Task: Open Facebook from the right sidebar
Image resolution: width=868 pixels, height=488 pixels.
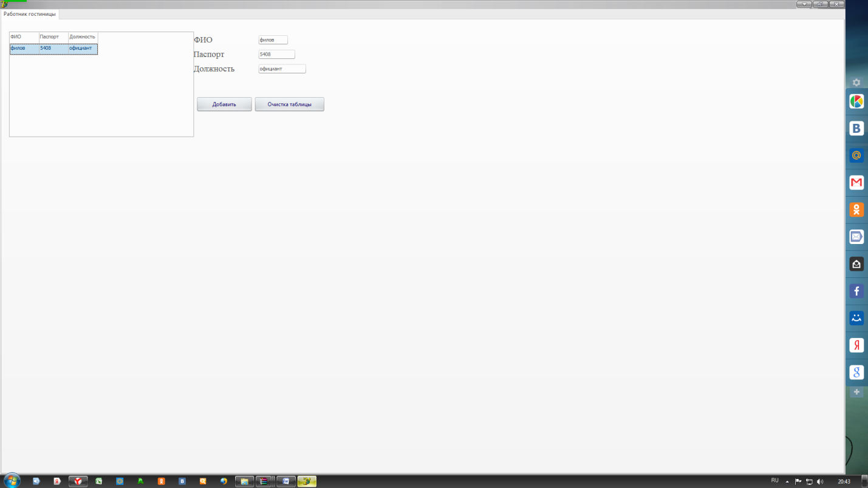Action: [856, 291]
